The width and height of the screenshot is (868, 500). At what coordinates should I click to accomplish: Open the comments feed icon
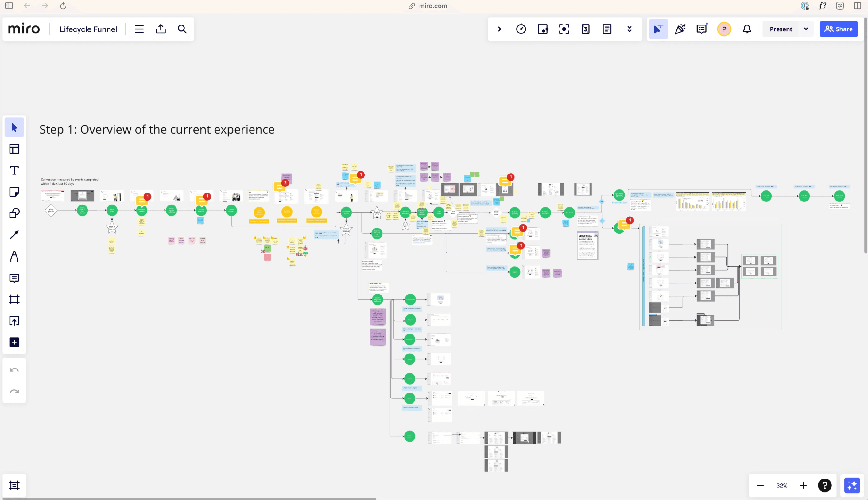(x=702, y=29)
